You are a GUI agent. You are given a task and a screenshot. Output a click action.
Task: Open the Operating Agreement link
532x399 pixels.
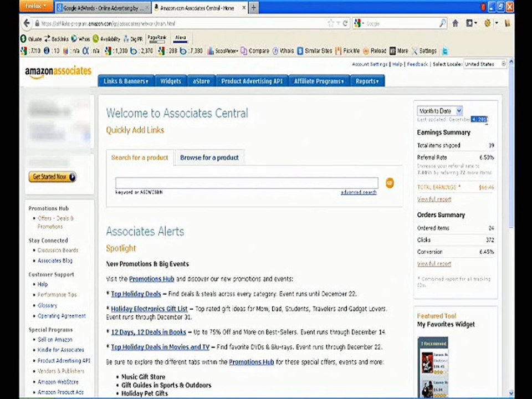pyautogui.click(x=62, y=316)
